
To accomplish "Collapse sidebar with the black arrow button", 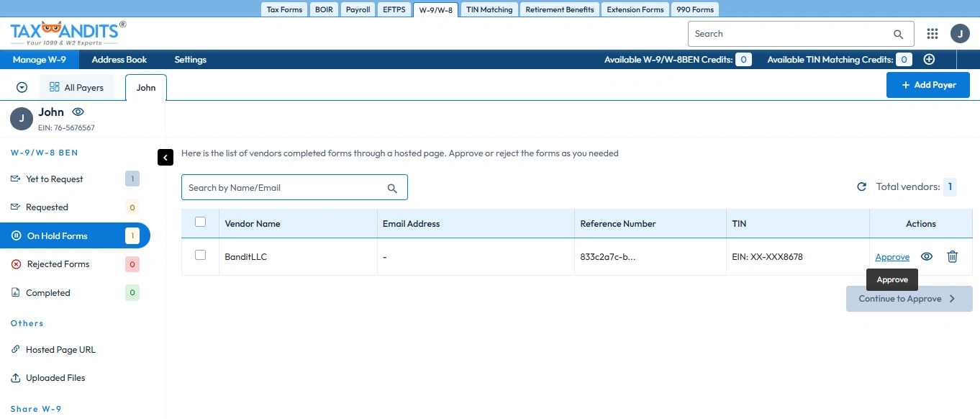I will [165, 157].
